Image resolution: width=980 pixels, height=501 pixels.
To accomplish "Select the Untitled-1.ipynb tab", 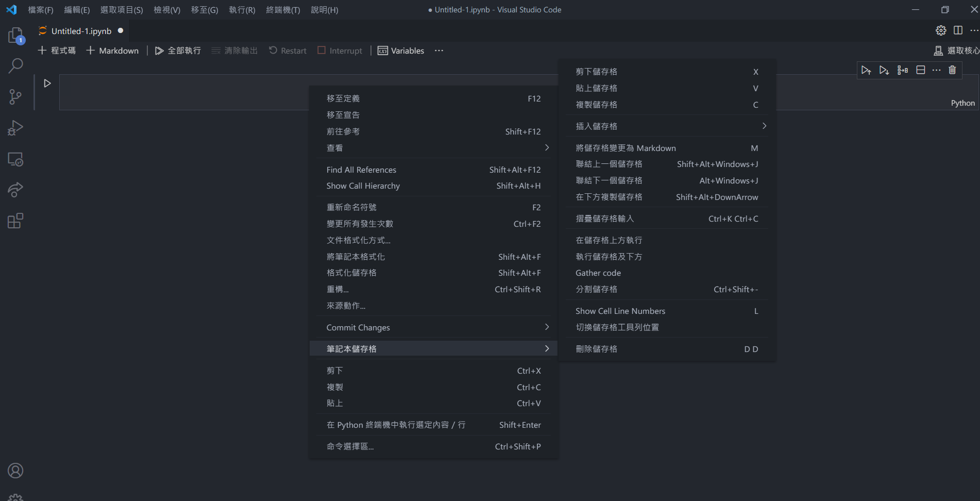I will coord(81,31).
